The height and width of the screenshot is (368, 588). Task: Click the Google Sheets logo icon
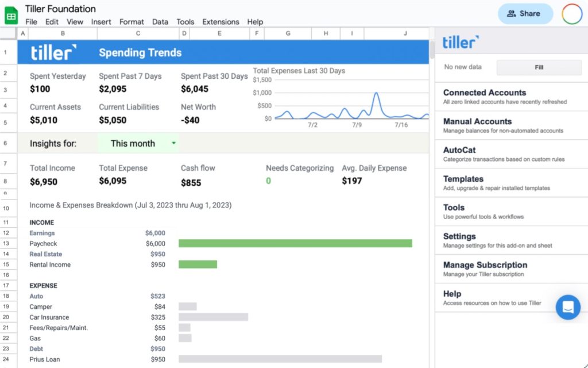[11, 14]
